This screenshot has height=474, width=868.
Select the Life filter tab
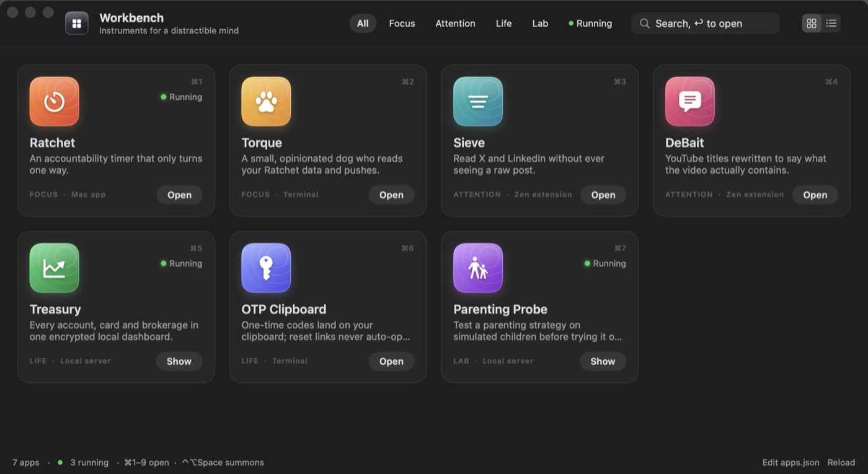[503, 24]
